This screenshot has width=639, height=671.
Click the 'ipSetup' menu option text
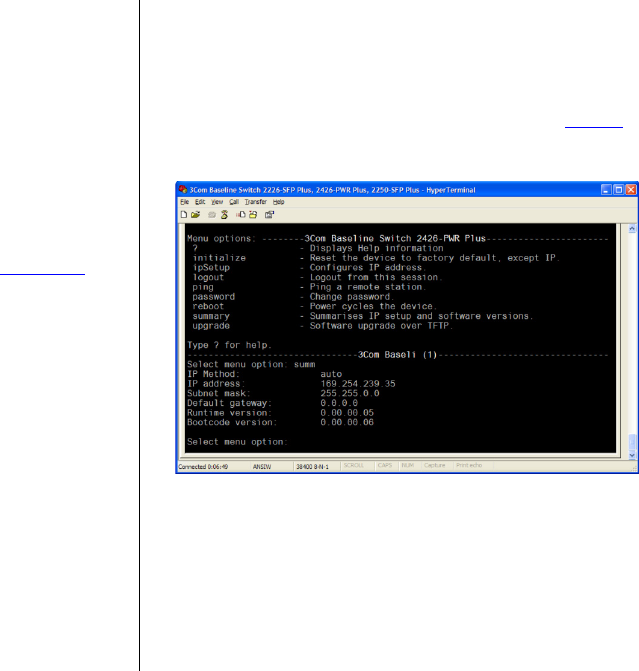211,268
